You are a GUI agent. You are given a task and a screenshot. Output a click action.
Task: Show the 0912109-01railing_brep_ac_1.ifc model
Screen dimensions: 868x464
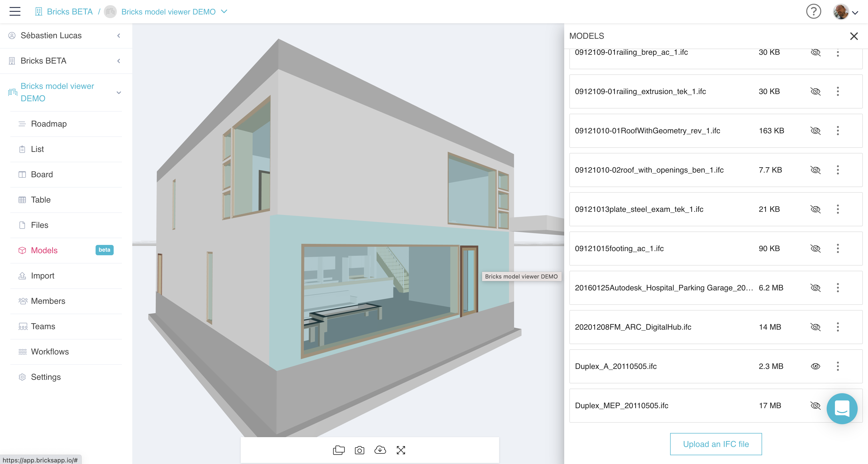[x=816, y=52]
